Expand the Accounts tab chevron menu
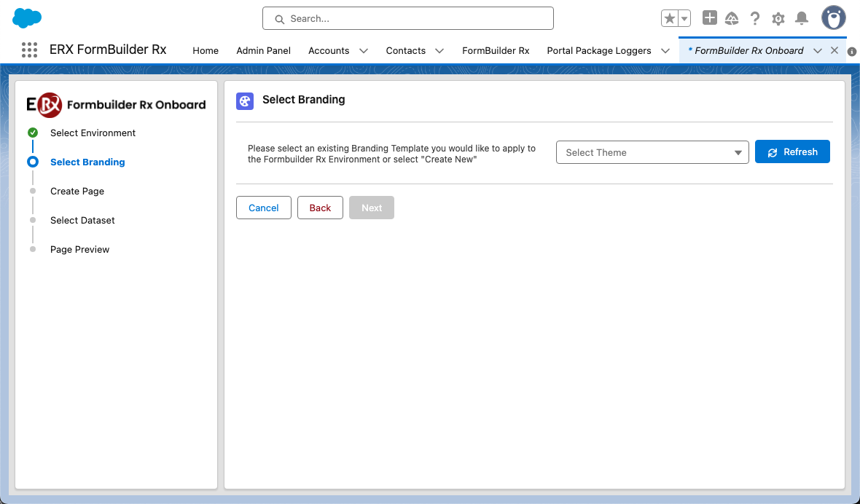The width and height of the screenshot is (860, 504). tap(364, 51)
